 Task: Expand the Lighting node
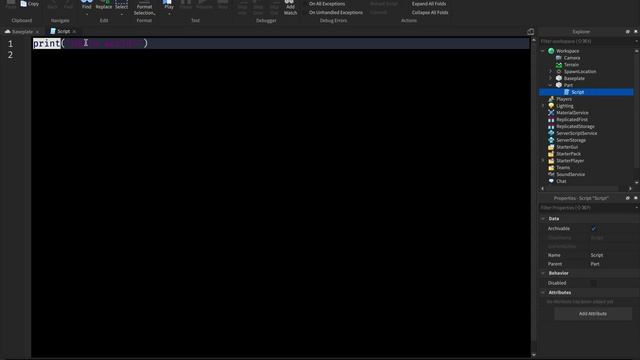coord(543,106)
